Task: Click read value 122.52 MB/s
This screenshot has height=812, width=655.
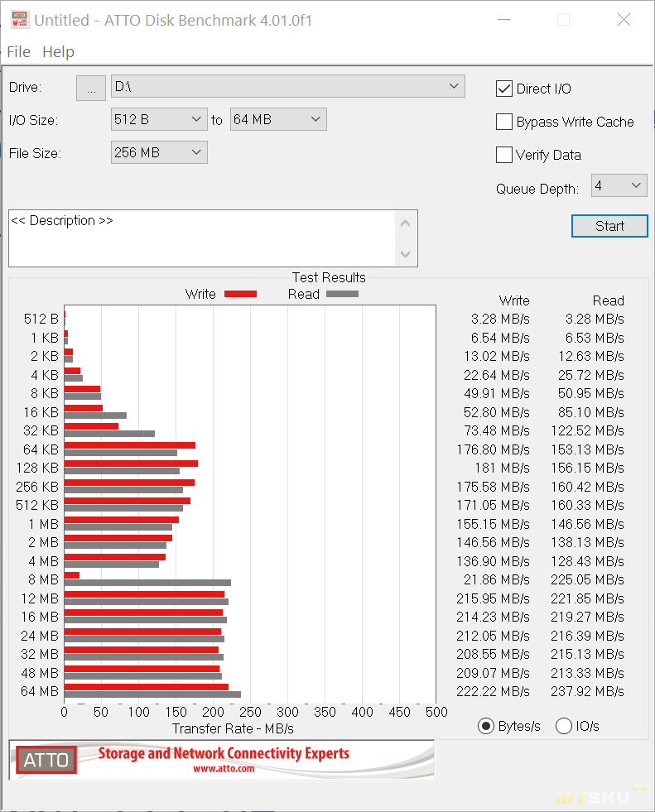Action: click(588, 431)
